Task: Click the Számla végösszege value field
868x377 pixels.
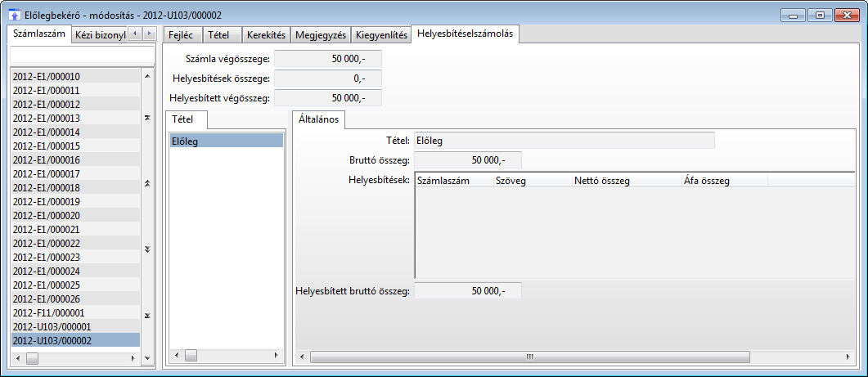Action: (x=328, y=57)
